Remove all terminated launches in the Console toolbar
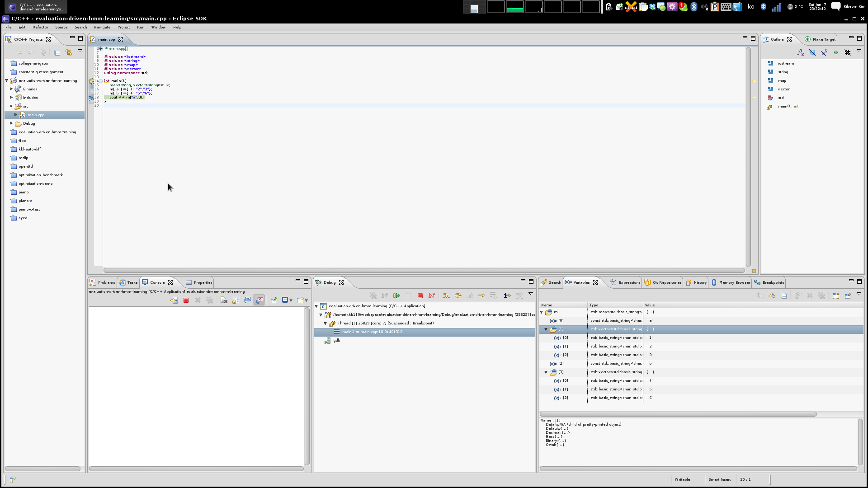The width and height of the screenshot is (868, 488). [x=209, y=300]
